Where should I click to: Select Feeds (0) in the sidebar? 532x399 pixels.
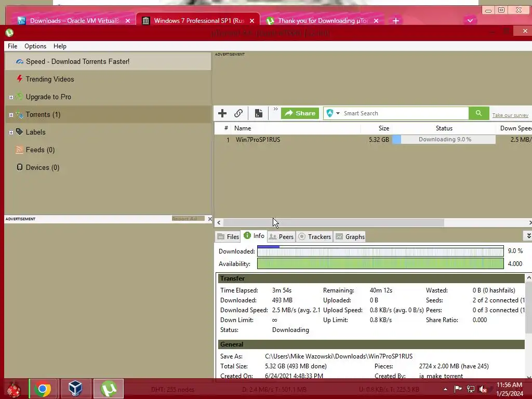point(40,150)
